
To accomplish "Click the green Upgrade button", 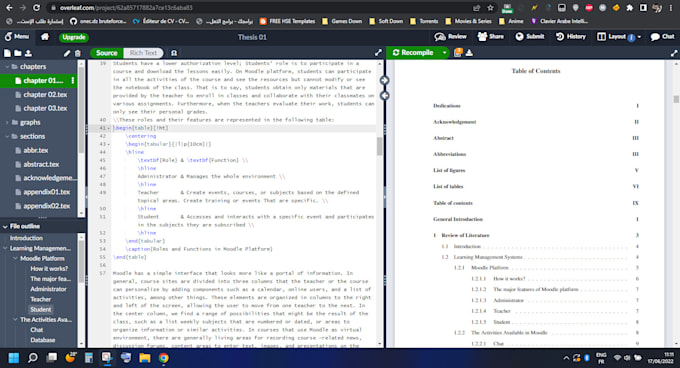I will click(x=74, y=37).
